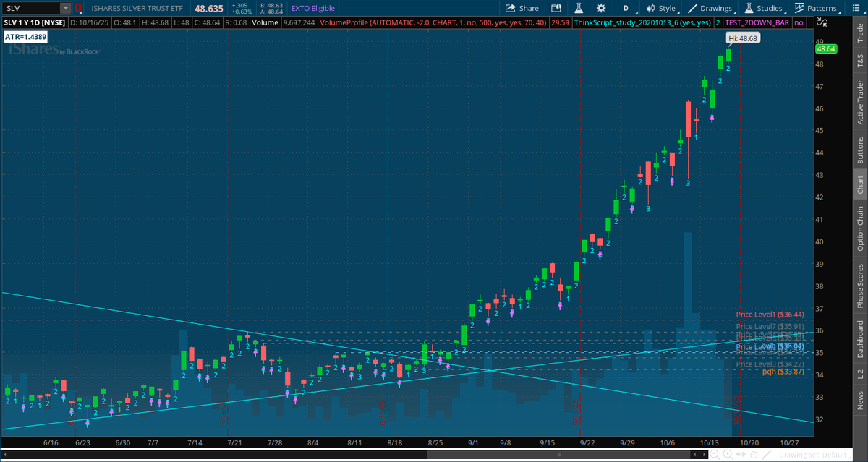Click the SLV 1 Y 1D [NYSE] chart title
This screenshot has height=462, width=868.
coord(33,23)
